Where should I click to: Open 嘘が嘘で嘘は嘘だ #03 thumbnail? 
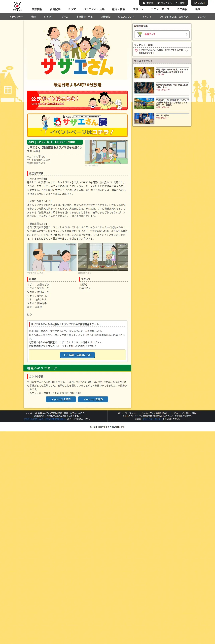[x=144, y=88]
